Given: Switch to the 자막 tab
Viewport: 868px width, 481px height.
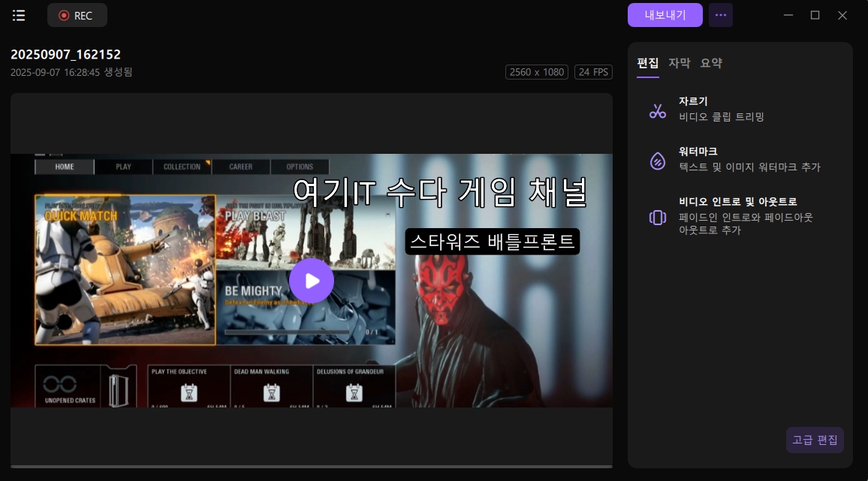Looking at the screenshot, I should [680, 63].
